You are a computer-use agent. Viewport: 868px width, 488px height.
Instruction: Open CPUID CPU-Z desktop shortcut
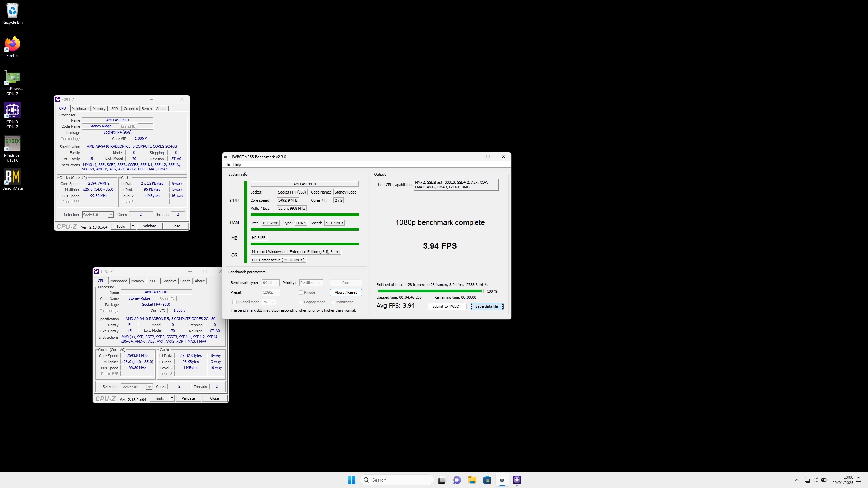pyautogui.click(x=13, y=116)
